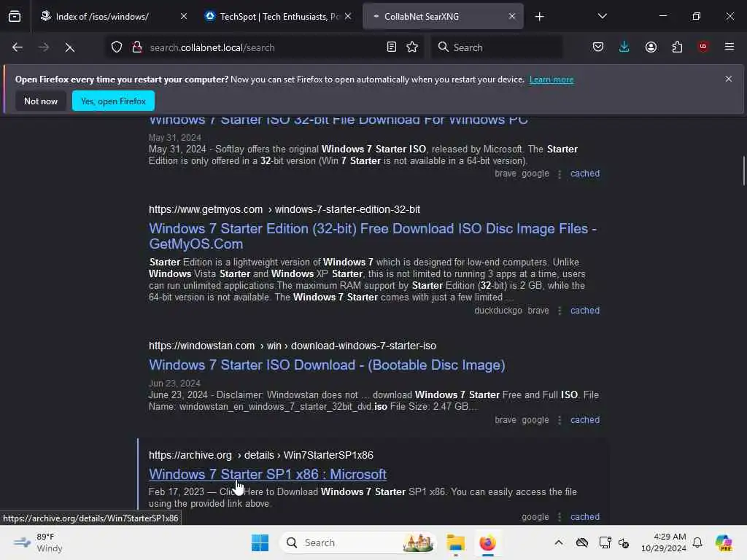Open the Downloads panel
Image resolution: width=747 pixels, height=560 pixels.
point(624,47)
